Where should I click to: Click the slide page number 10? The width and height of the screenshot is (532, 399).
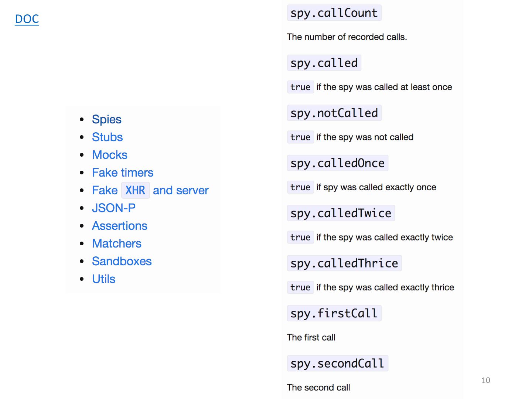(486, 380)
